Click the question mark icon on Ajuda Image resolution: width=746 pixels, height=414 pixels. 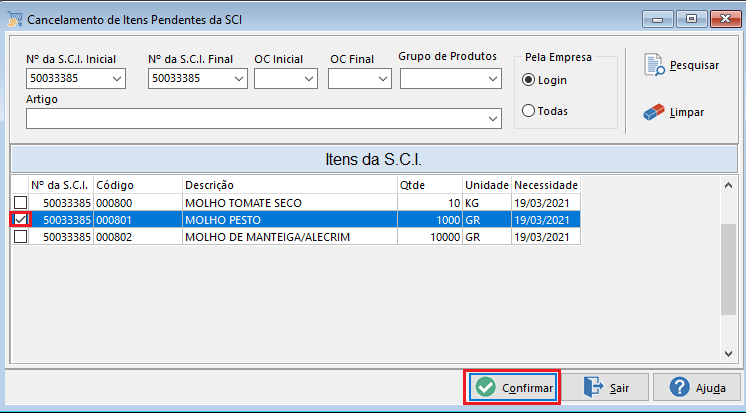coord(679,387)
